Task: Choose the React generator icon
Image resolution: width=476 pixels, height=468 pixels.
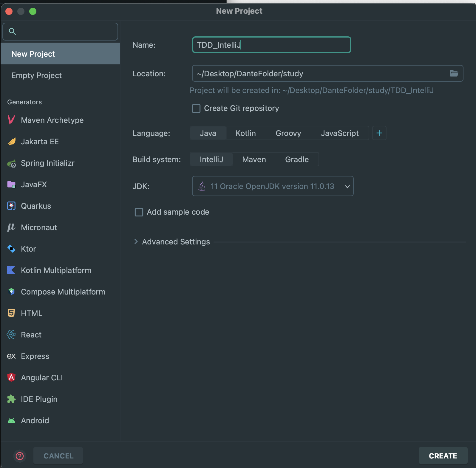Action: point(11,334)
